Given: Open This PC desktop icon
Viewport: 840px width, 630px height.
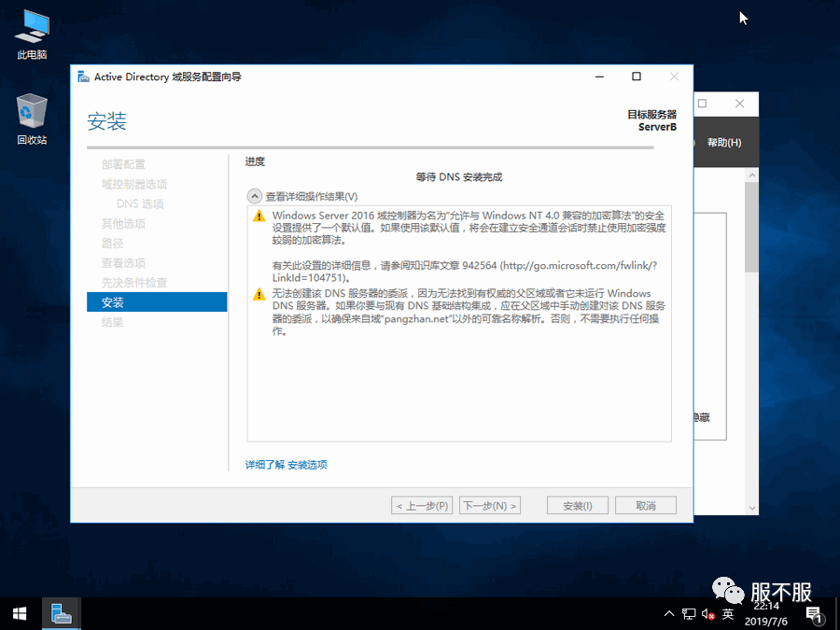Looking at the screenshot, I should click(32, 35).
